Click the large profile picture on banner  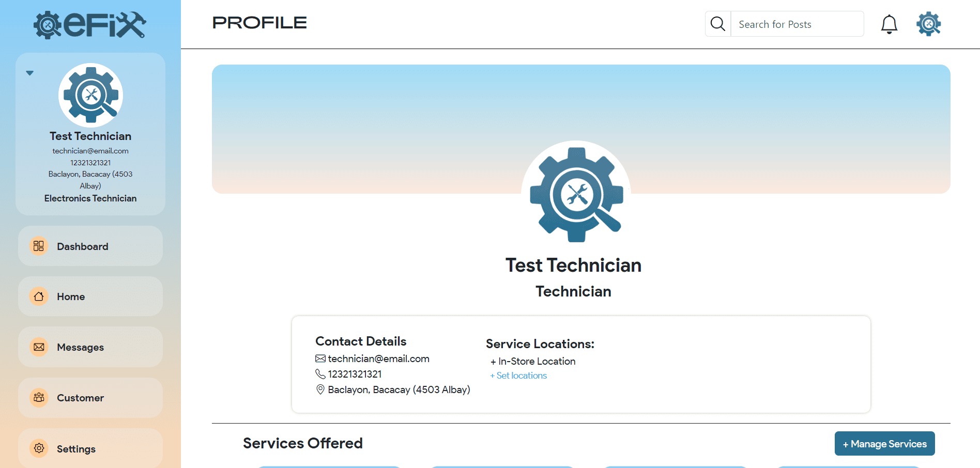[576, 195]
